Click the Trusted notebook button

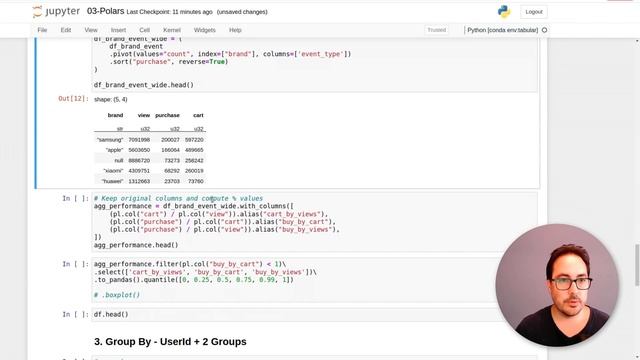tap(437, 30)
